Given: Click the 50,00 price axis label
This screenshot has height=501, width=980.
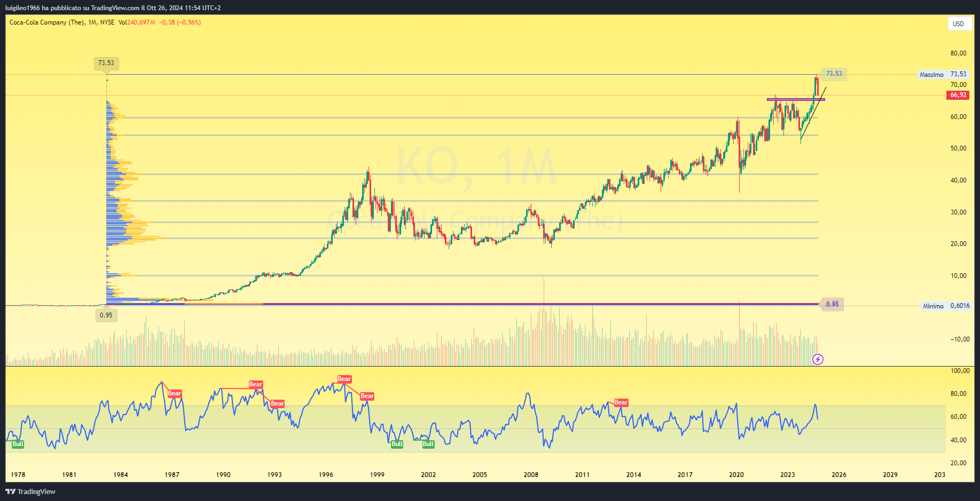Looking at the screenshot, I should pyautogui.click(x=958, y=148).
